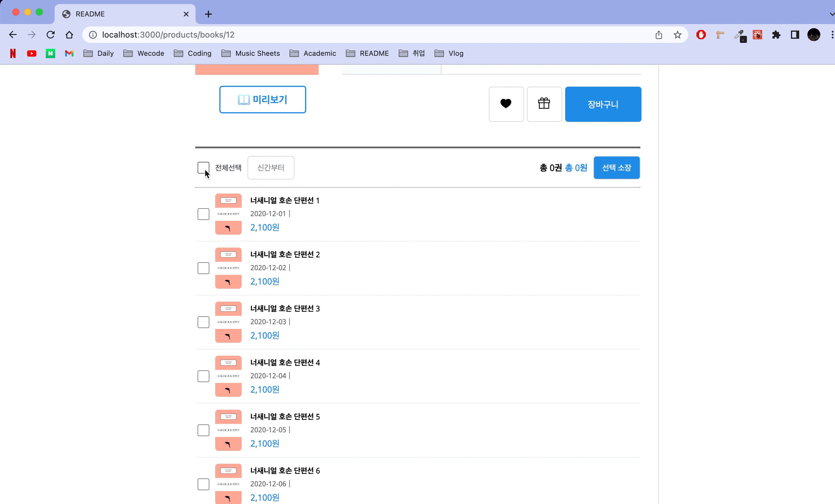Open the gift icon to send as present
The height and width of the screenshot is (504, 835).
[544, 104]
